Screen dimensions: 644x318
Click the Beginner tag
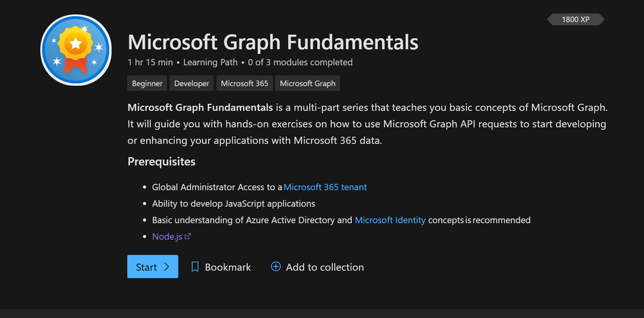pyautogui.click(x=147, y=83)
